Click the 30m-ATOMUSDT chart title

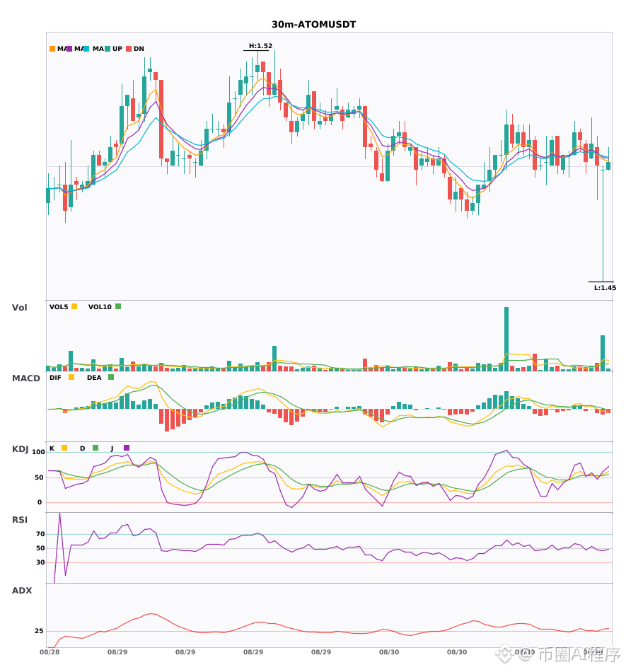click(x=313, y=25)
